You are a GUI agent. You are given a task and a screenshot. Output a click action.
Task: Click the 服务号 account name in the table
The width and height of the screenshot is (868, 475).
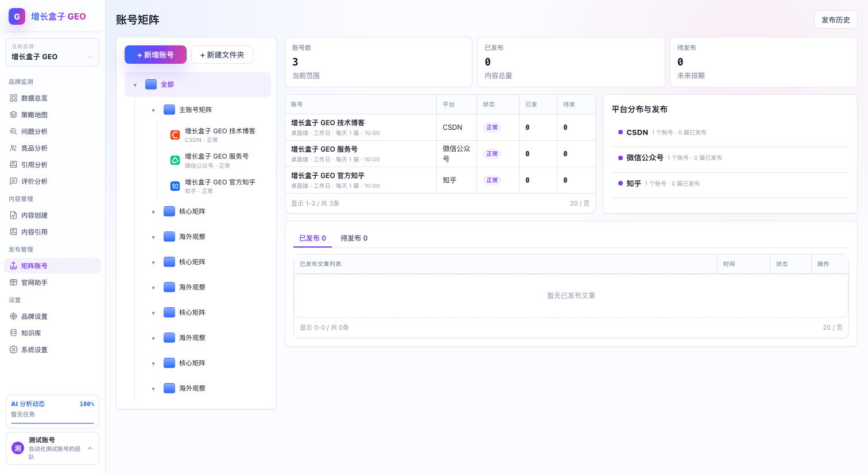click(324, 149)
